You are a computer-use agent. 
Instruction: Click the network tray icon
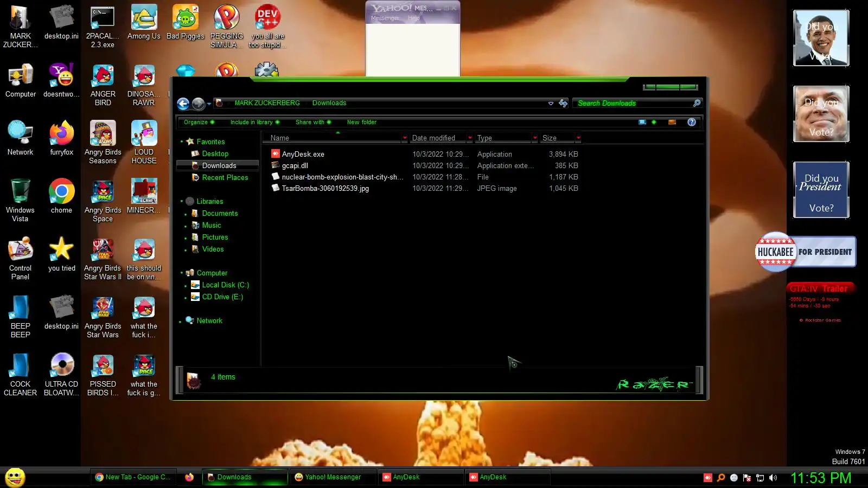(x=760, y=478)
